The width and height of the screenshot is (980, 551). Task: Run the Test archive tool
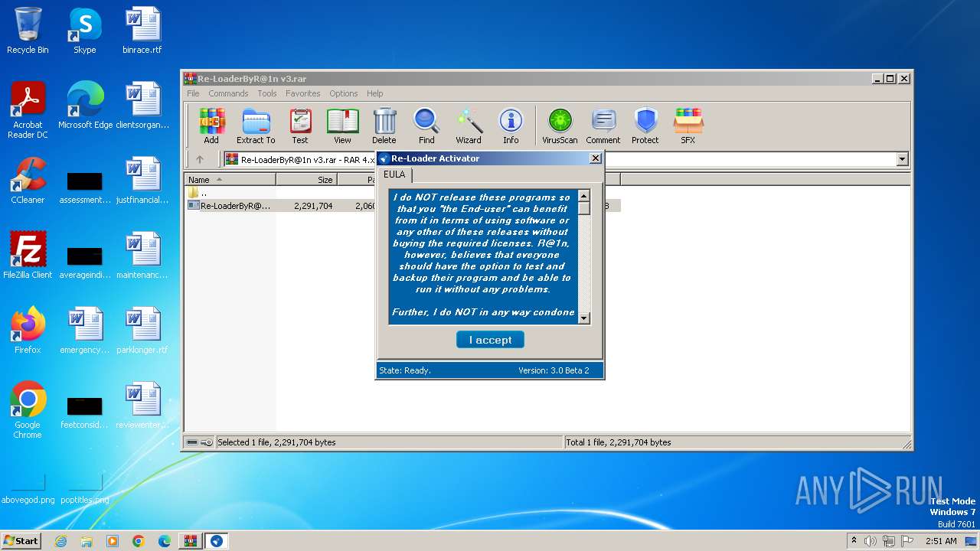pos(300,126)
